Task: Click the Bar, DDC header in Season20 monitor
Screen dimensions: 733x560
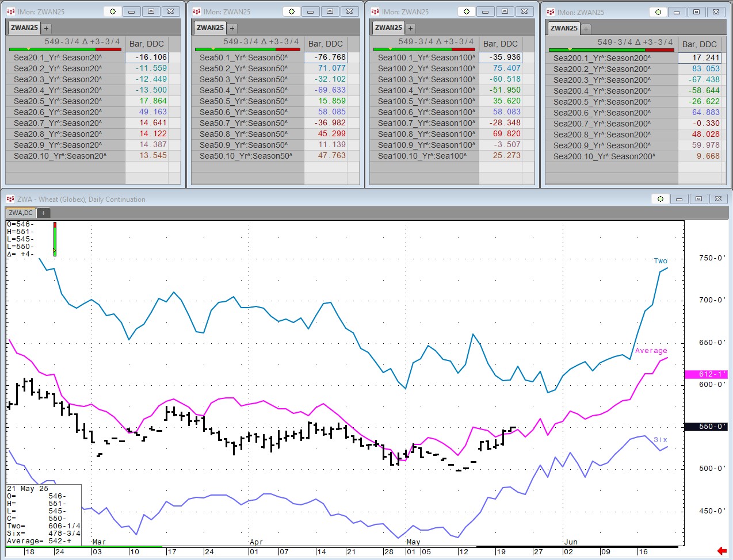Action: (147, 44)
